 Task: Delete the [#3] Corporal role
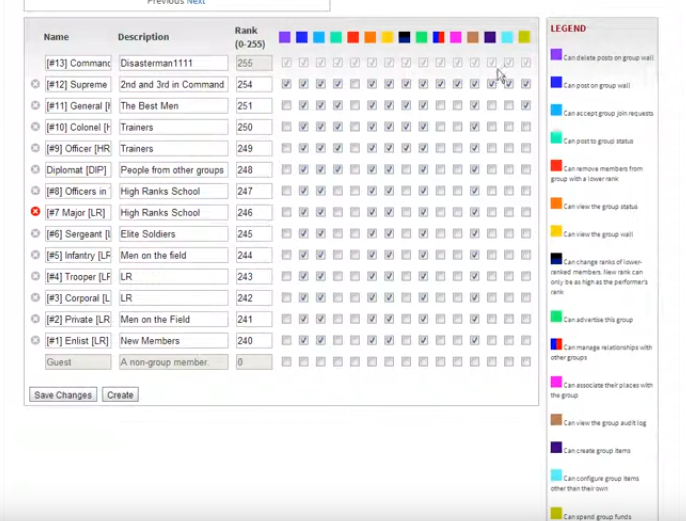click(x=36, y=297)
